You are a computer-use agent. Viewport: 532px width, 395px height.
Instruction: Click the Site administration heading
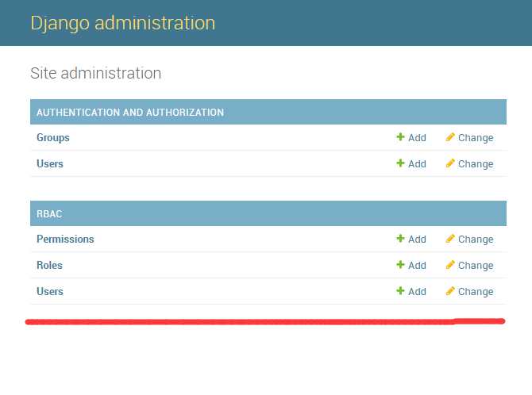(95, 73)
